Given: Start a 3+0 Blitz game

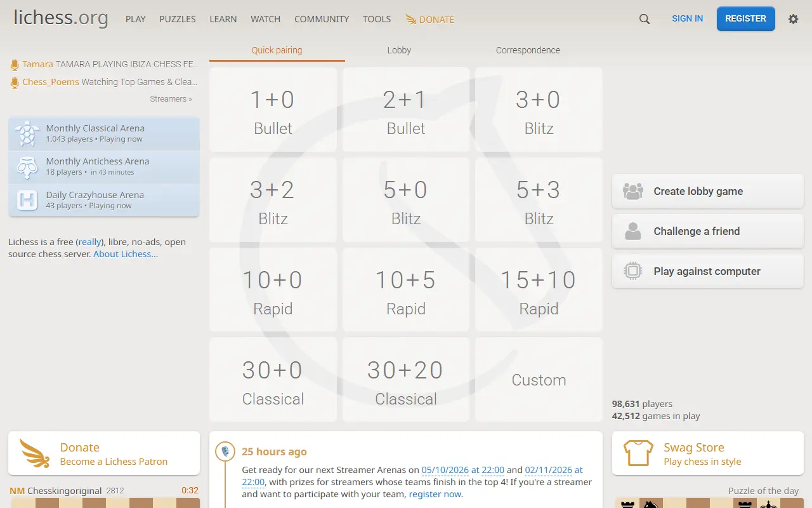Looking at the screenshot, I should (x=539, y=110).
